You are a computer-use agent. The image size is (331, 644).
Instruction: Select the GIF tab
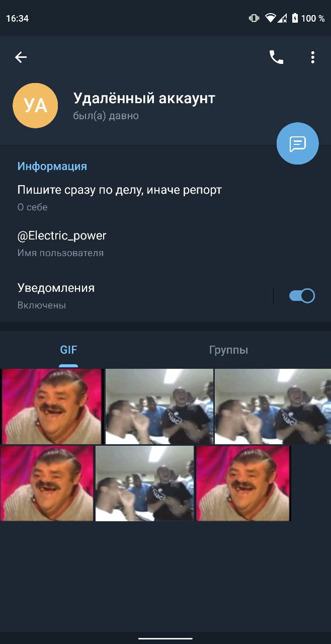tap(68, 350)
